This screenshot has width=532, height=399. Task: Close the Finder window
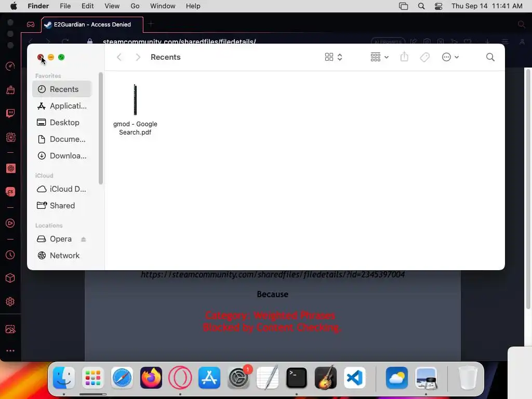point(41,57)
